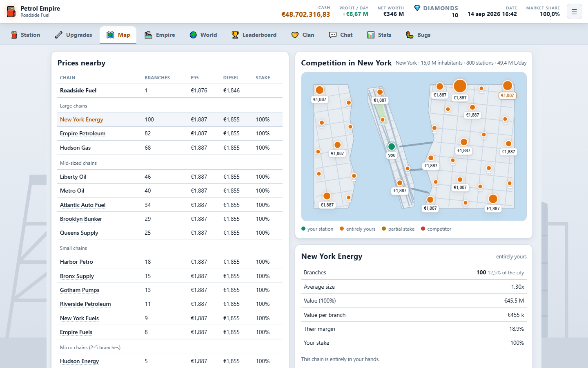Open the Stats tab
This screenshot has height=368, width=588.
[379, 35]
